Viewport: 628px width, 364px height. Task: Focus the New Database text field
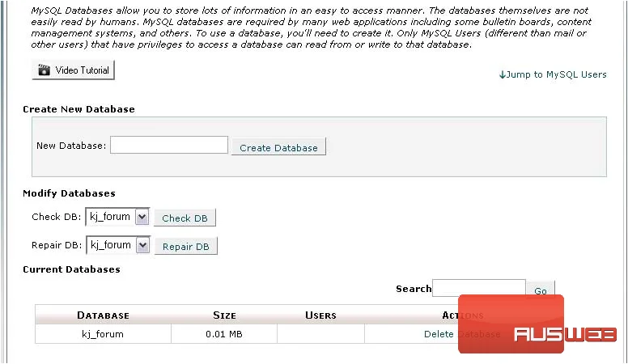tap(169, 145)
